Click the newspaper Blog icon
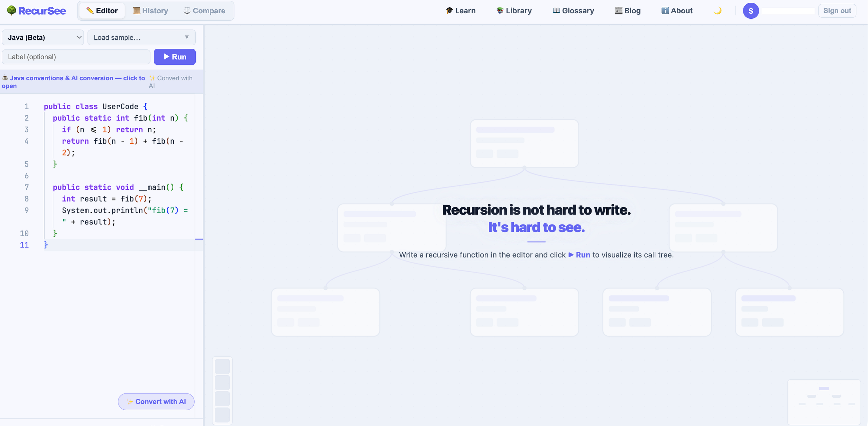Screen dimensions: 868x426 [x=619, y=10]
